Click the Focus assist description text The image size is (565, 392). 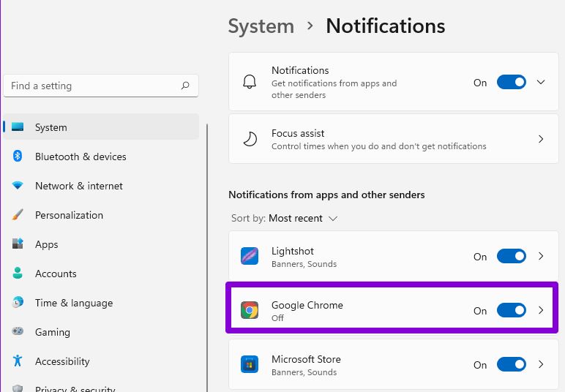[x=378, y=146]
